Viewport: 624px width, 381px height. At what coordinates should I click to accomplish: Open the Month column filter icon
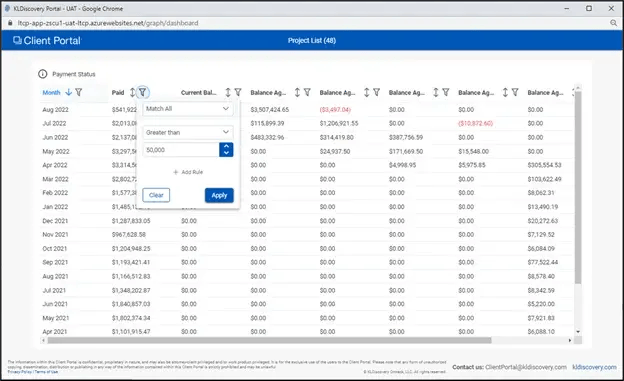[79, 92]
